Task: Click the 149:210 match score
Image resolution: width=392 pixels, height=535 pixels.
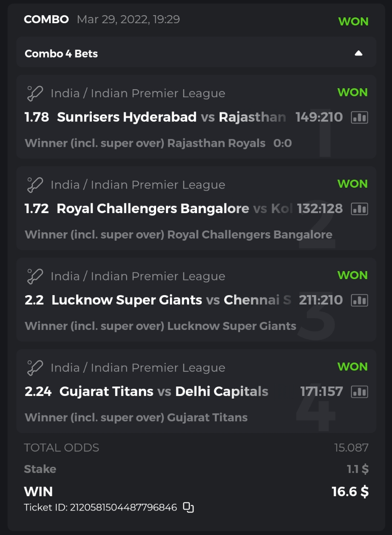Action: (x=319, y=117)
